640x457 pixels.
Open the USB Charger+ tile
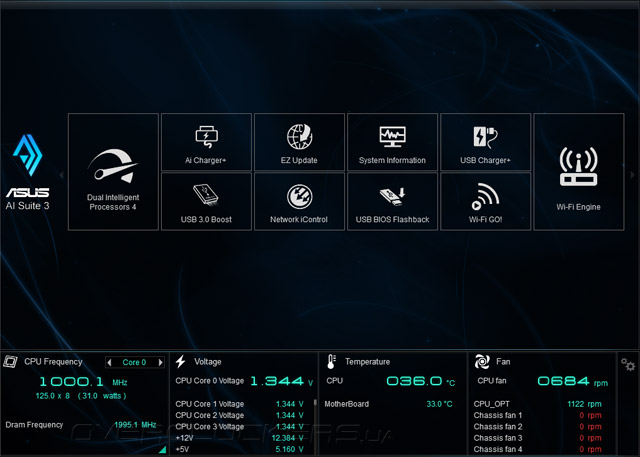pos(485,142)
